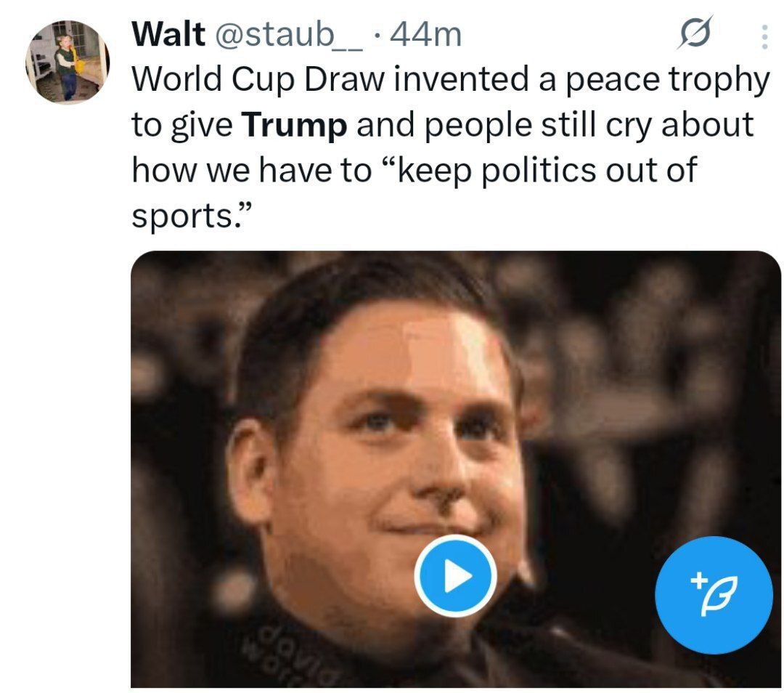Click the 44m timestamp
784x693 pixels.
425,34
